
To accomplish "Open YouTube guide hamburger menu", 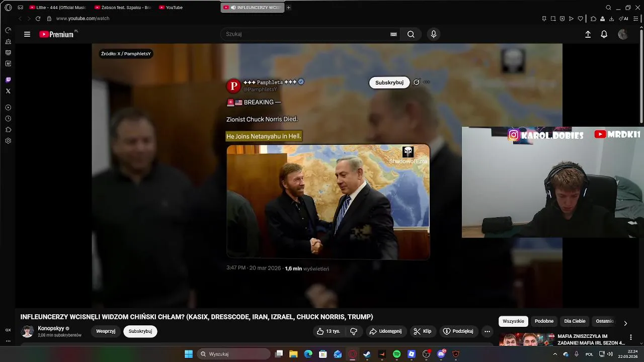I will 27,34.
